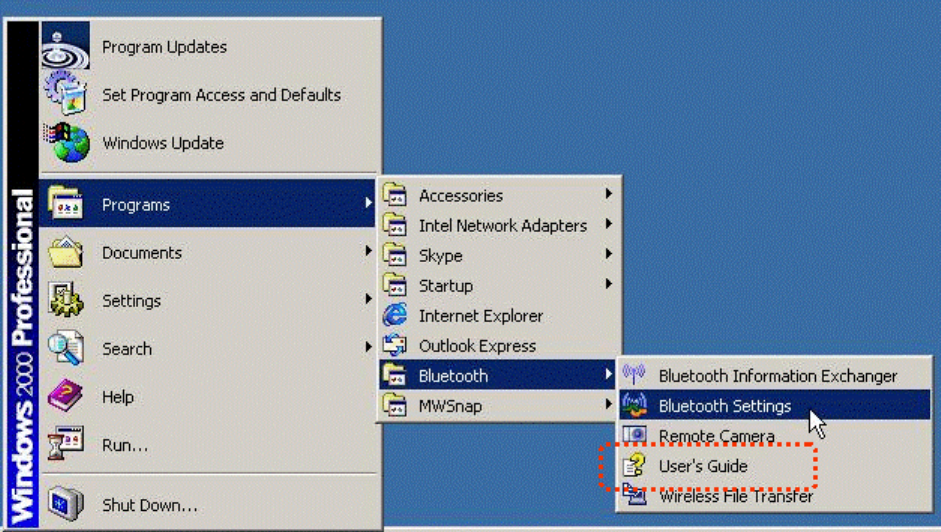This screenshot has height=532, width=941.
Task: Open the Documents menu entry
Action: (x=209, y=252)
